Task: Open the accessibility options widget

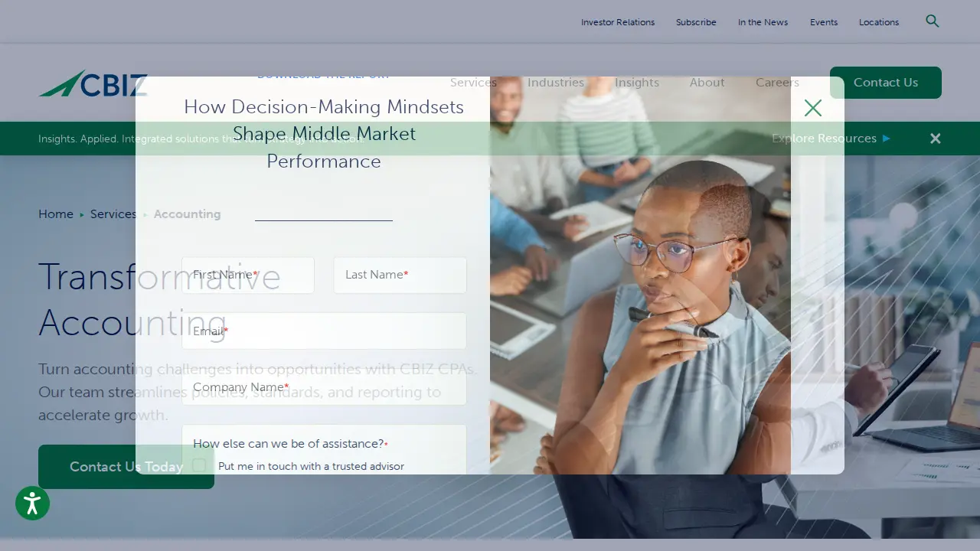Action: pyautogui.click(x=32, y=503)
